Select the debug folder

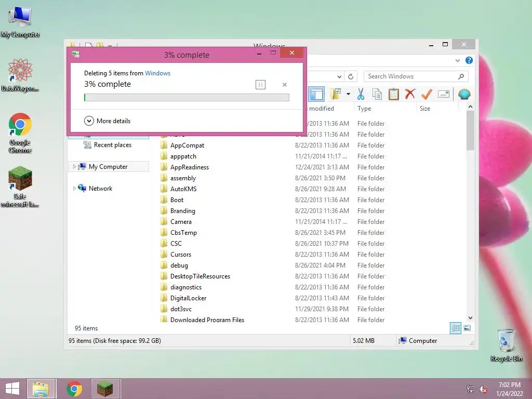179,265
